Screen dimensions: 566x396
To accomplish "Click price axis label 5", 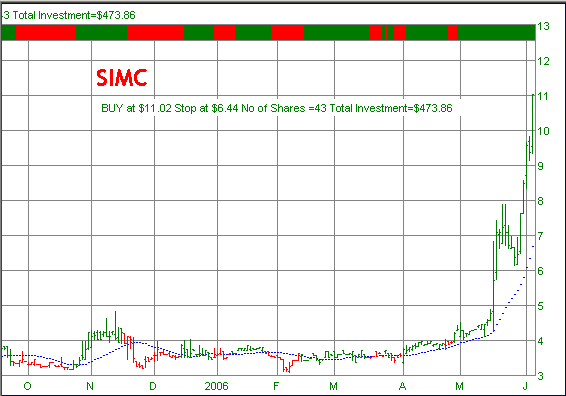I will point(540,306).
